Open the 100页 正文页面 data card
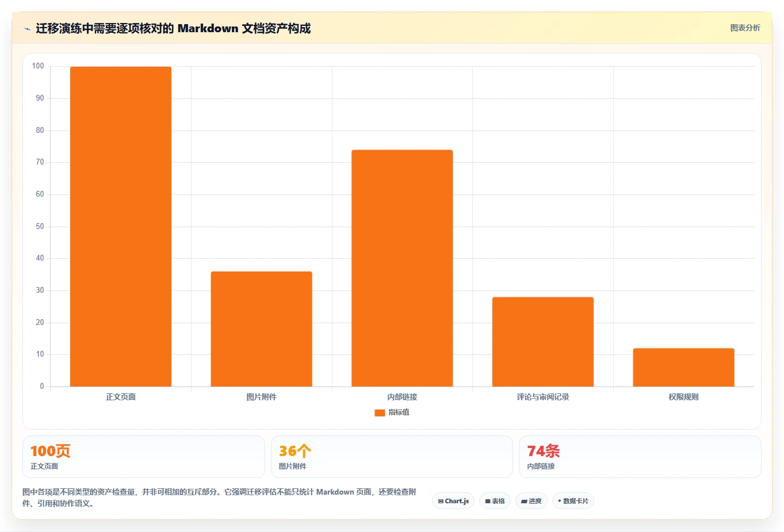 [x=144, y=457]
